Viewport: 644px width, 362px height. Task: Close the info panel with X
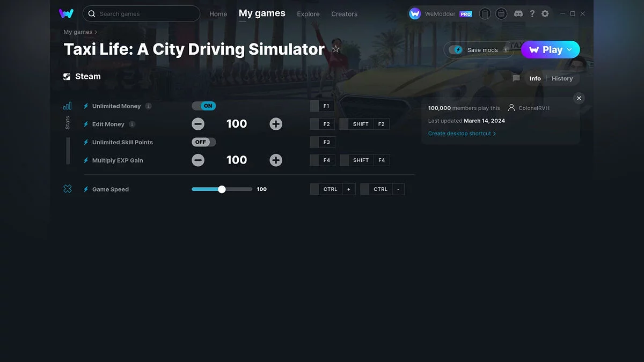click(x=579, y=98)
